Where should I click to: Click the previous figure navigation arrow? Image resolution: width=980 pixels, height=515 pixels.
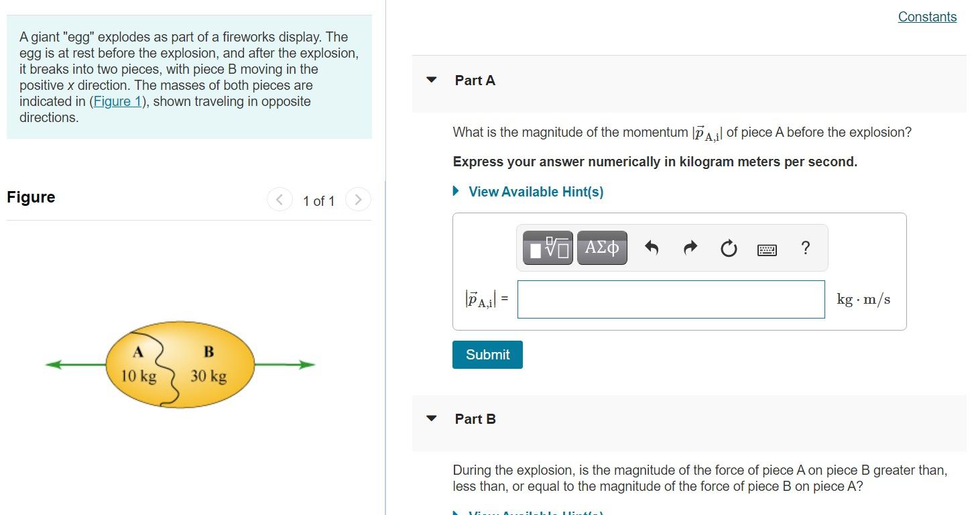click(x=280, y=199)
